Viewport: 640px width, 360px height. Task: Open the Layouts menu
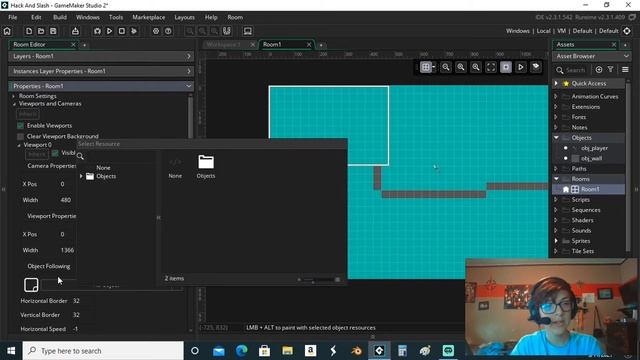click(x=184, y=17)
